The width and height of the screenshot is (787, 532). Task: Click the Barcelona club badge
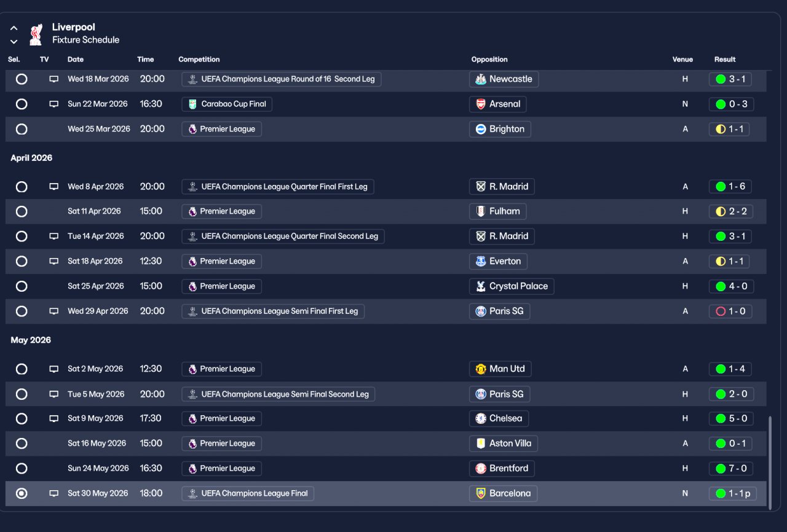[481, 493]
